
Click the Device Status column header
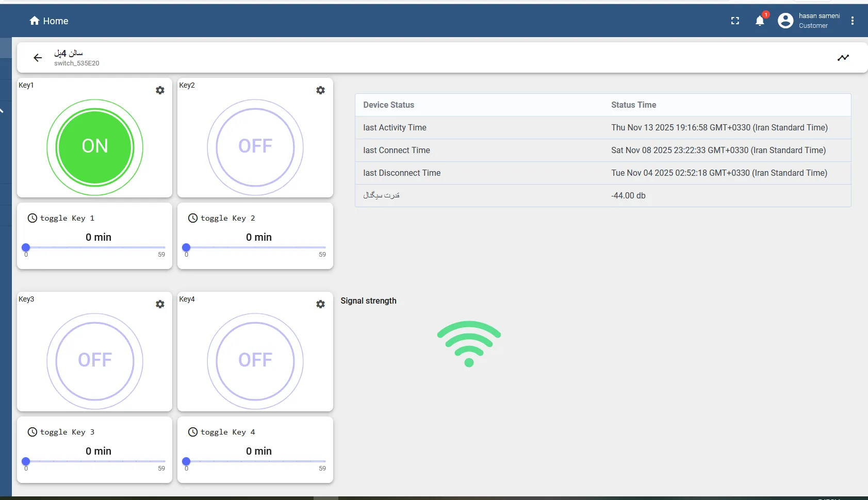coord(388,105)
